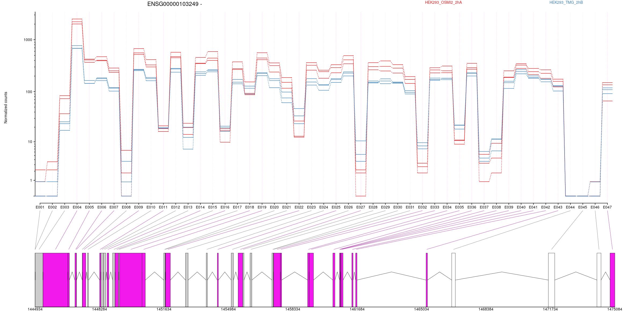Select the HEK293_OSMI2_2hA legend label

tap(443, 2)
